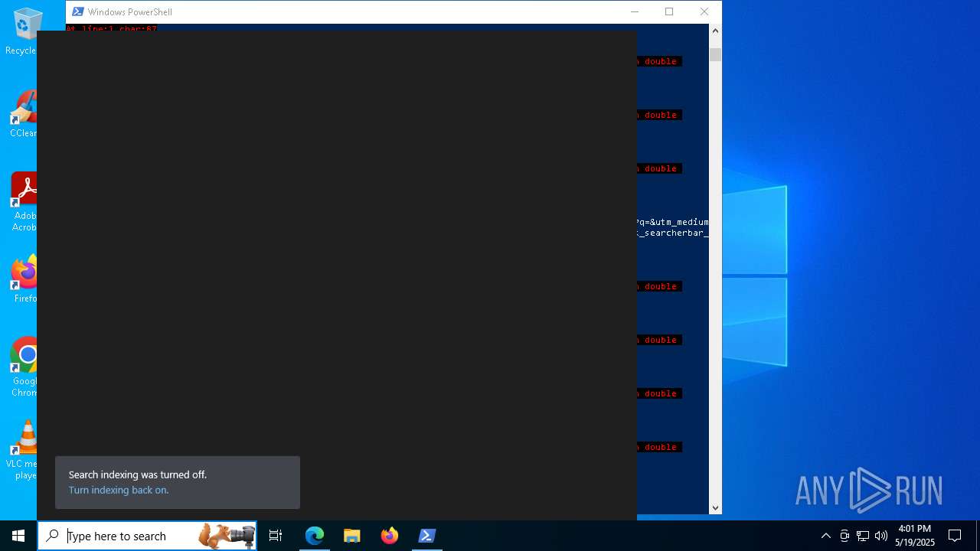Select the VLC media player desktop shortcut
Screen dimensions: 980x551
22,450
